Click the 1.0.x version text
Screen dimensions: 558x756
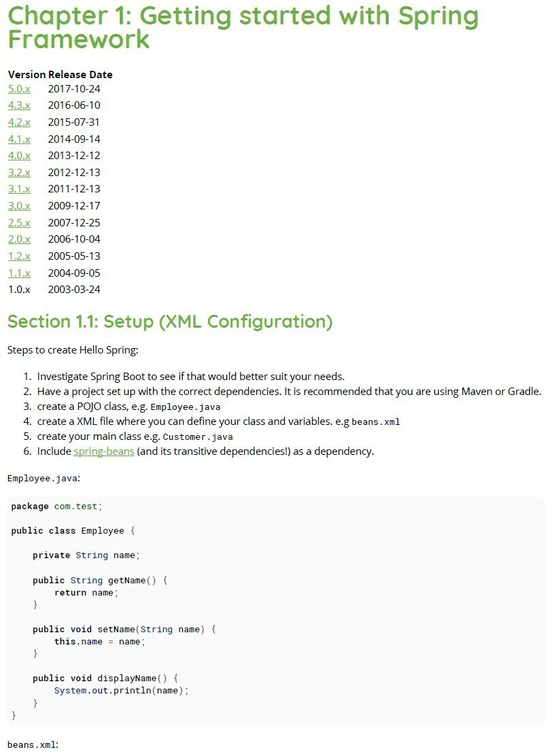(x=19, y=290)
